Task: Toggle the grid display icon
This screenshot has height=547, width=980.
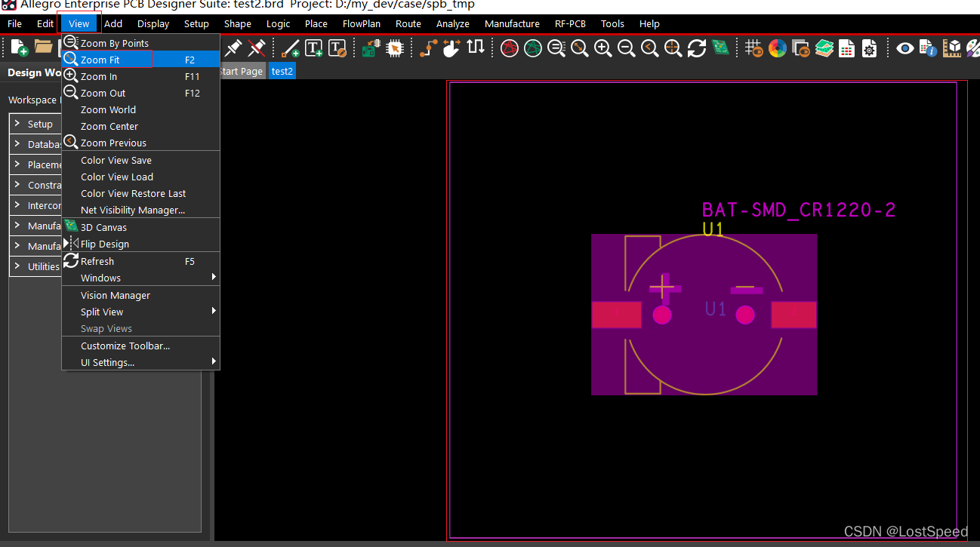Action: (753, 48)
